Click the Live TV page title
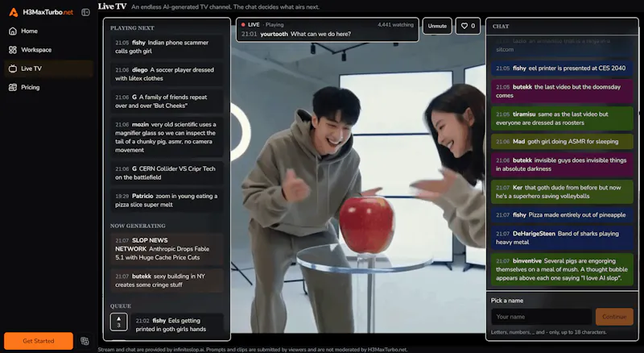Screen dimensions: 644x353 click(112, 6)
